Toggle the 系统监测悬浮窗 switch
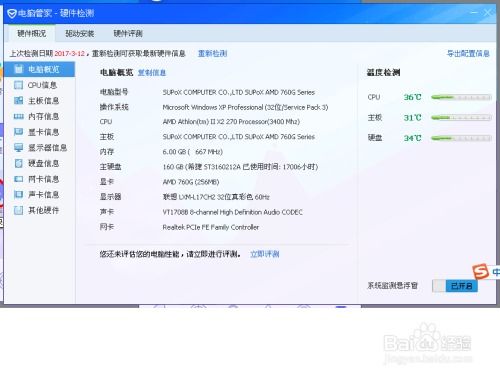500x376 pixels. point(455,286)
